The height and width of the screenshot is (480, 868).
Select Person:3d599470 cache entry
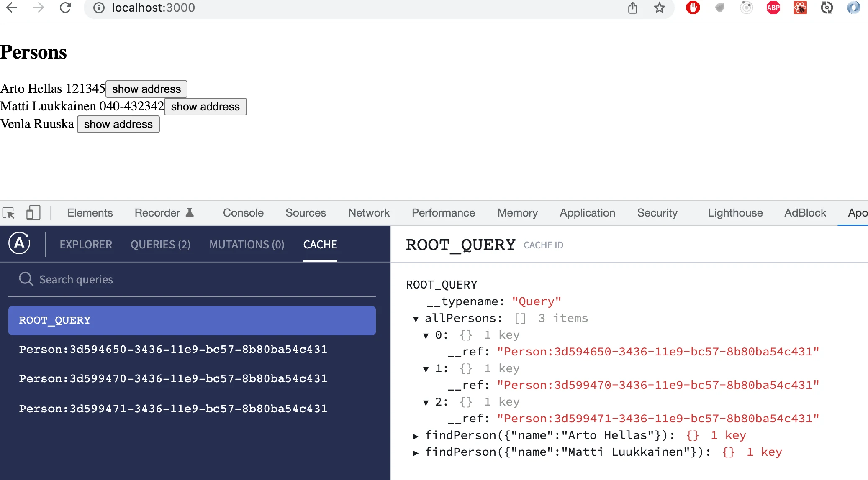click(x=192, y=379)
